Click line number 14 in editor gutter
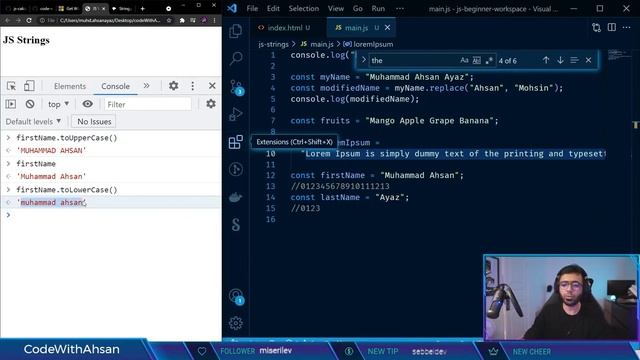Screen dimensions: 640x360 (271, 197)
